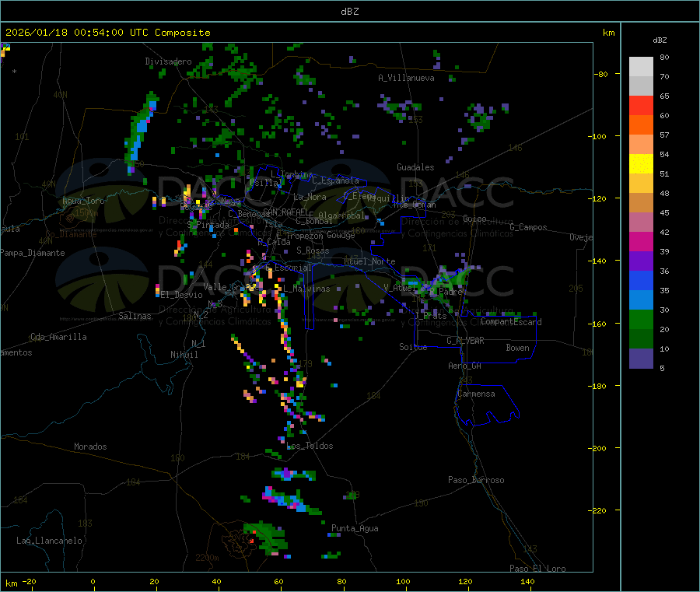The width and height of the screenshot is (700, 592).
Task: Select the Paso_Barroso label
Action: (x=476, y=480)
